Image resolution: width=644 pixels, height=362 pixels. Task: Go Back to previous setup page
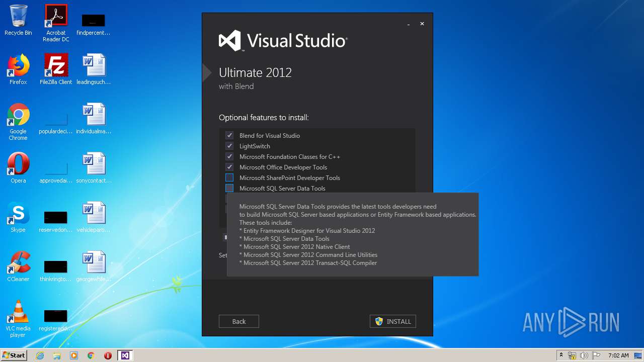pos(239,321)
